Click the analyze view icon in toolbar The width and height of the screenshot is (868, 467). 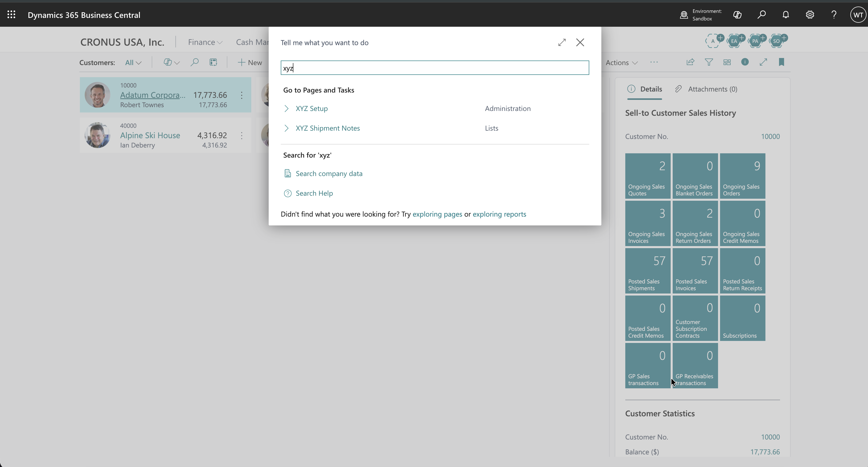213,62
